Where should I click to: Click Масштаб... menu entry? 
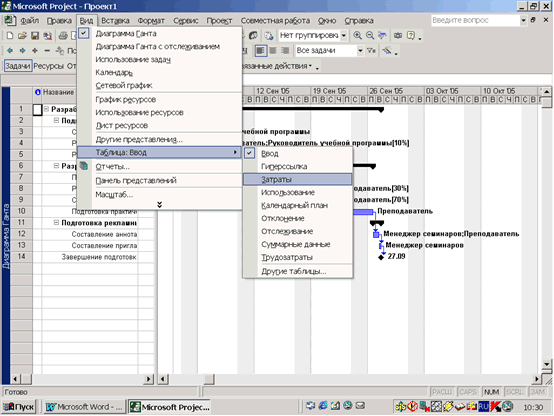click(x=114, y=194)
